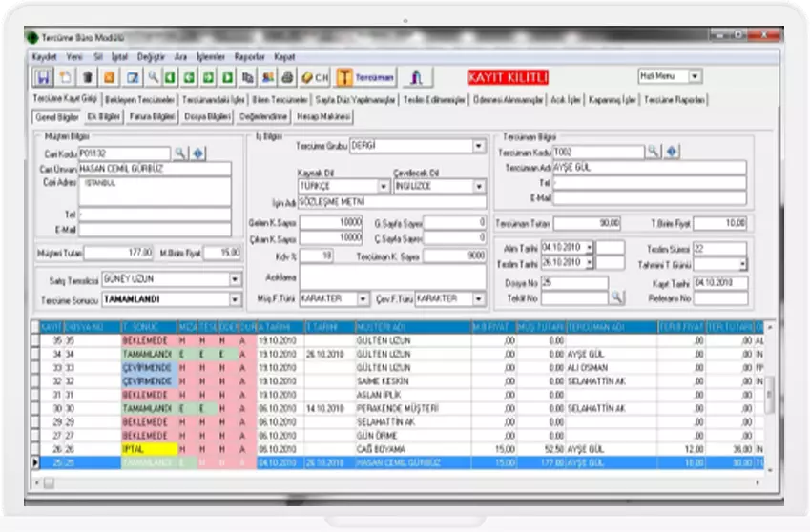
Task: Expand the Satış Temsilcisi dropdown
Action: click(235, 279)
